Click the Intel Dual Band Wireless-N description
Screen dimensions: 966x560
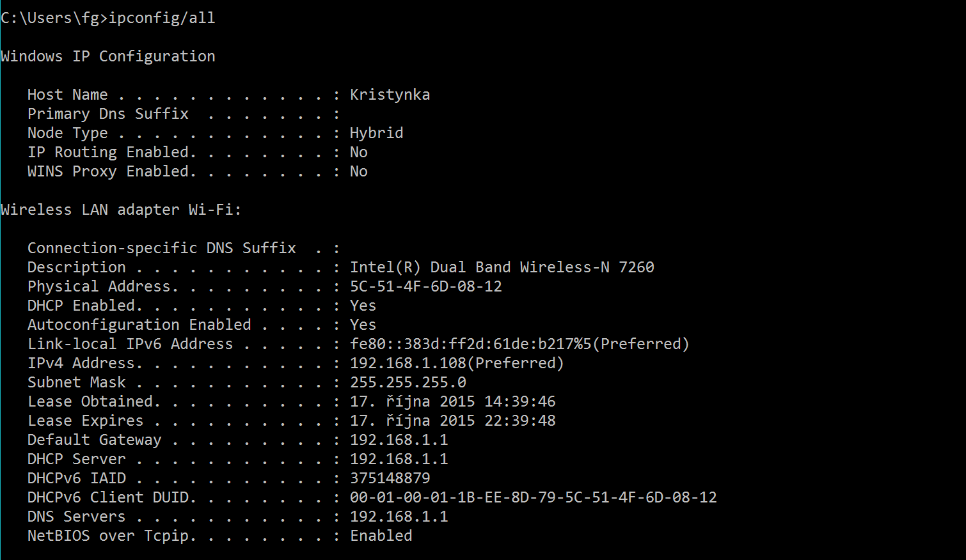tap(502, 267)
